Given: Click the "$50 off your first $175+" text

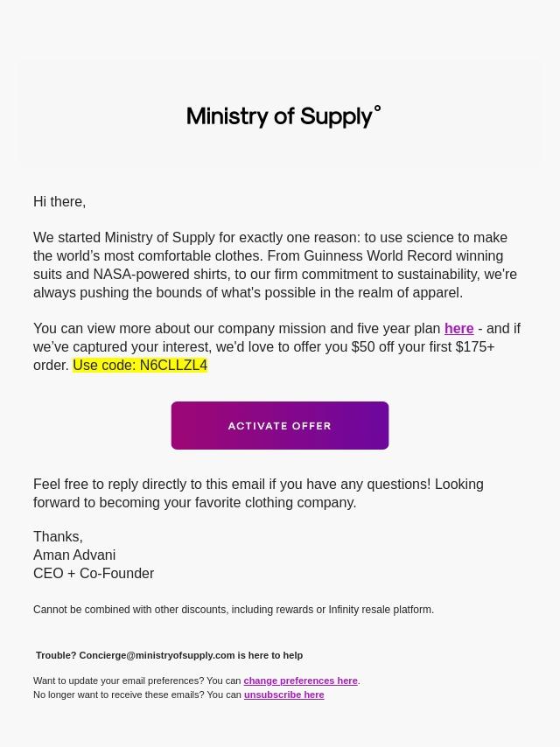Looking at the screenshot, I should [x=423, y=347].
